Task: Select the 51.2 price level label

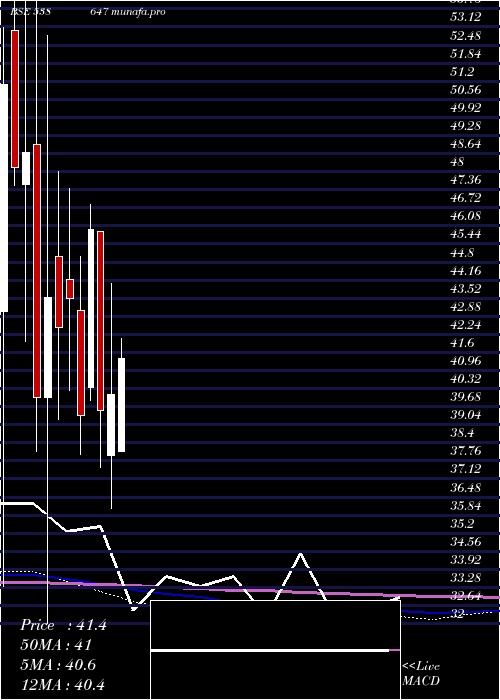Action: coord(462,71)
